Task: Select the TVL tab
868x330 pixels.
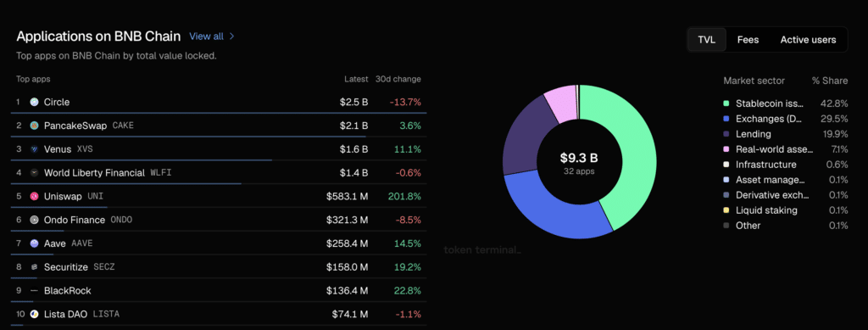Action: (x=706, y=40)
